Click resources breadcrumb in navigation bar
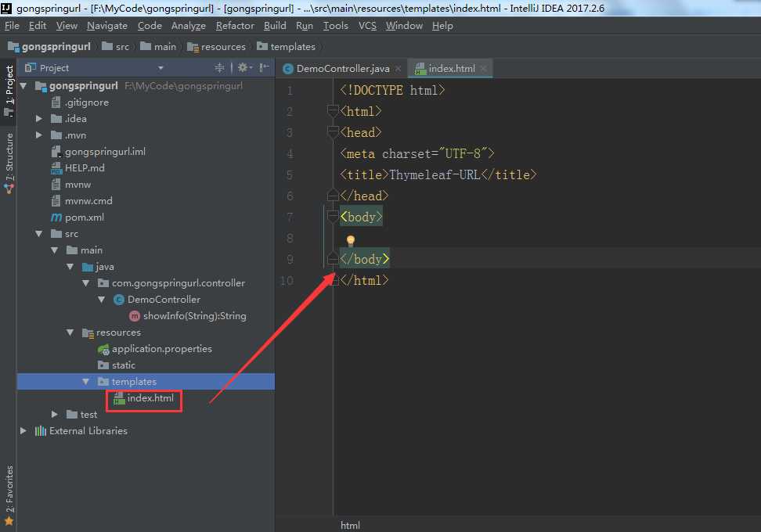The height and width of the screenshot is (532, 761). pyautogui.click(x=216, y=47)
